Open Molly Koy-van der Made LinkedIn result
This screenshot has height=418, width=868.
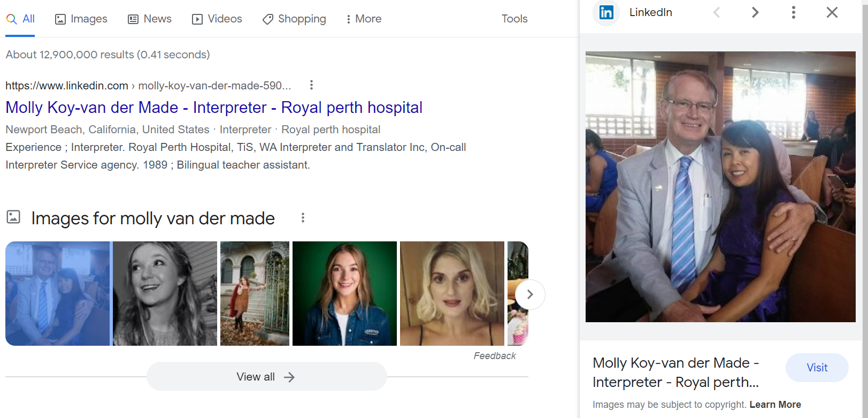coord(214,108)
